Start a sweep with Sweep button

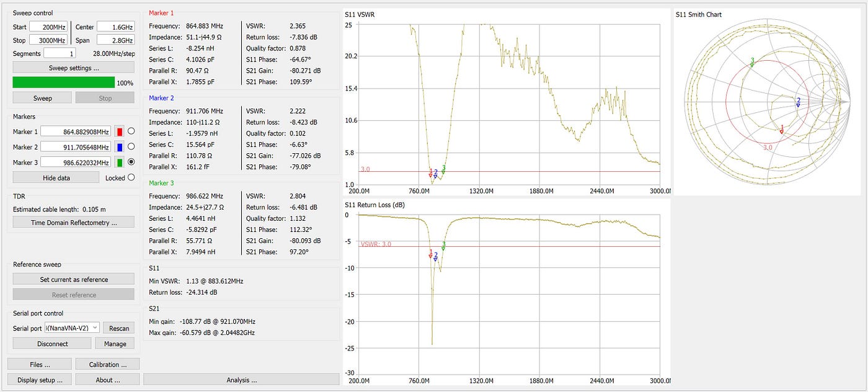pyautogui.click(x=42, y=98)
